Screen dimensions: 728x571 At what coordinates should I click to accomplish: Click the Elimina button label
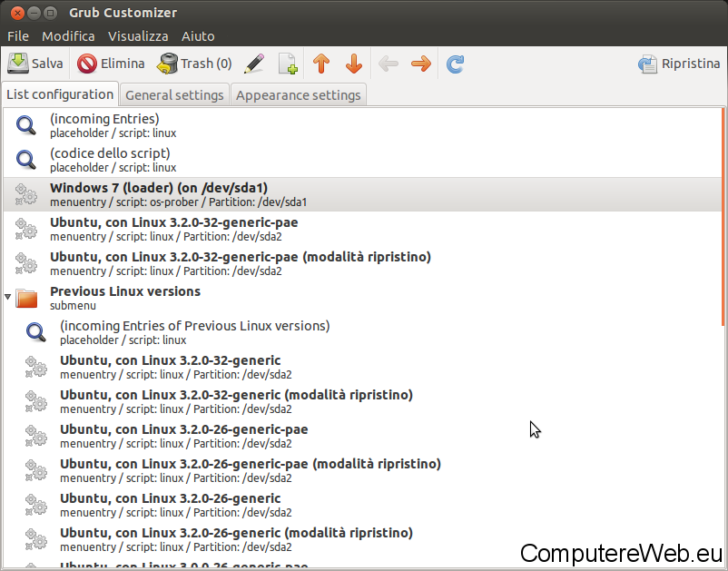click(123, 64)
